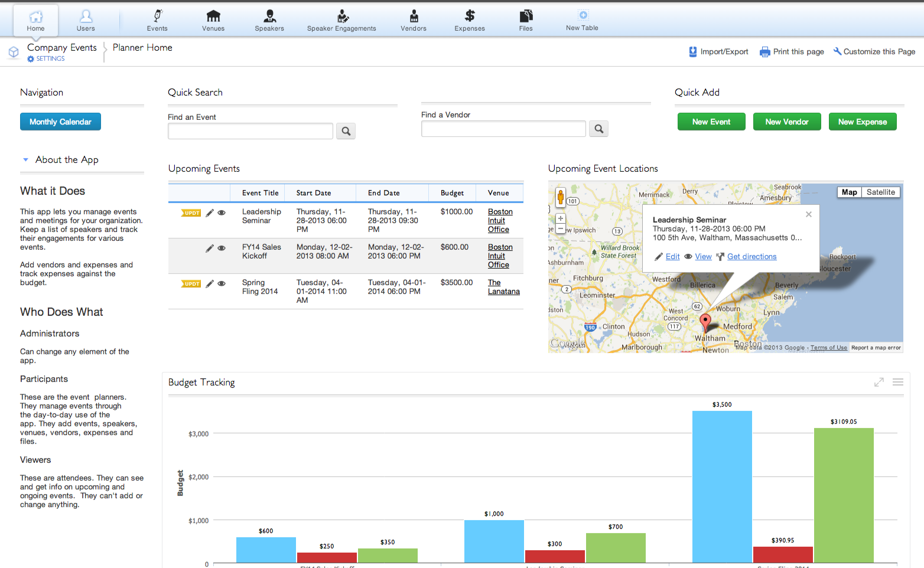Follow the Get directions link
The image size is (924, 568).
pos(751,256)
